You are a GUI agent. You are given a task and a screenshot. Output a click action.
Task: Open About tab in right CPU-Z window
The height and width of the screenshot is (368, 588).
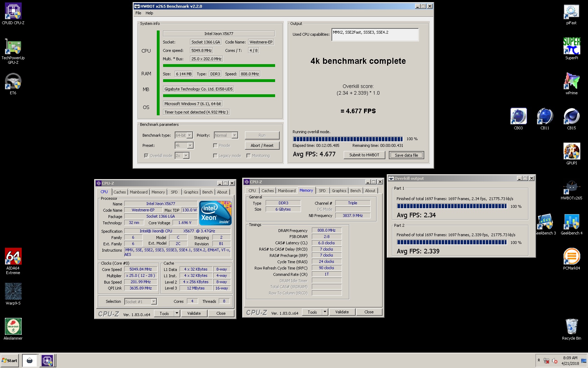coord(370,191)
